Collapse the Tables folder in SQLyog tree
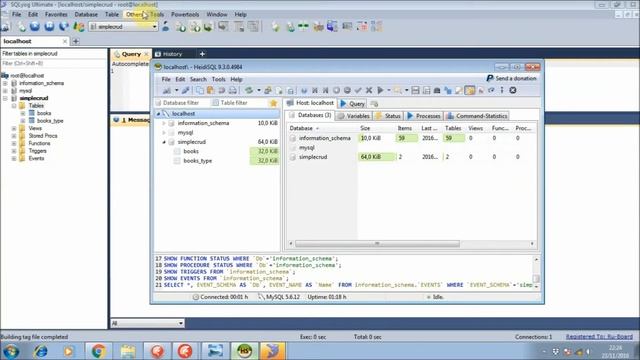 pyautogui.click(x=14, y=106)
